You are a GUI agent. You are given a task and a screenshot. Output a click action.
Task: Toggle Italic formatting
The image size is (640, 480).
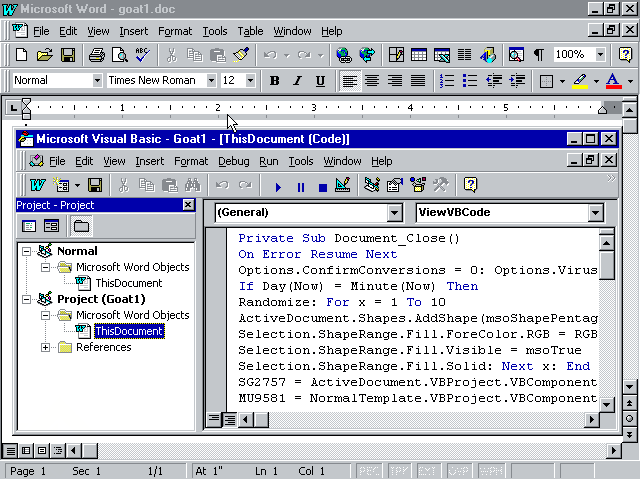coord(298,81)
